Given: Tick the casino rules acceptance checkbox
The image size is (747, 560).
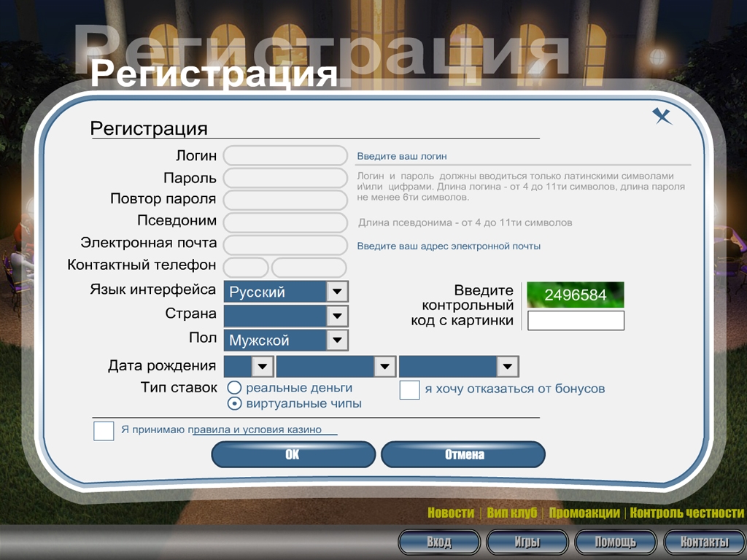Looking at the screenshot, I should coord(104,430).
